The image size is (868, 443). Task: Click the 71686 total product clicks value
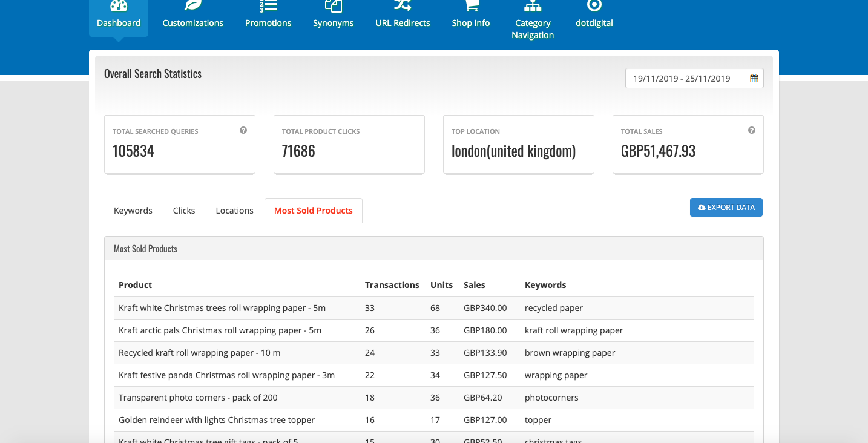[298, 151]
